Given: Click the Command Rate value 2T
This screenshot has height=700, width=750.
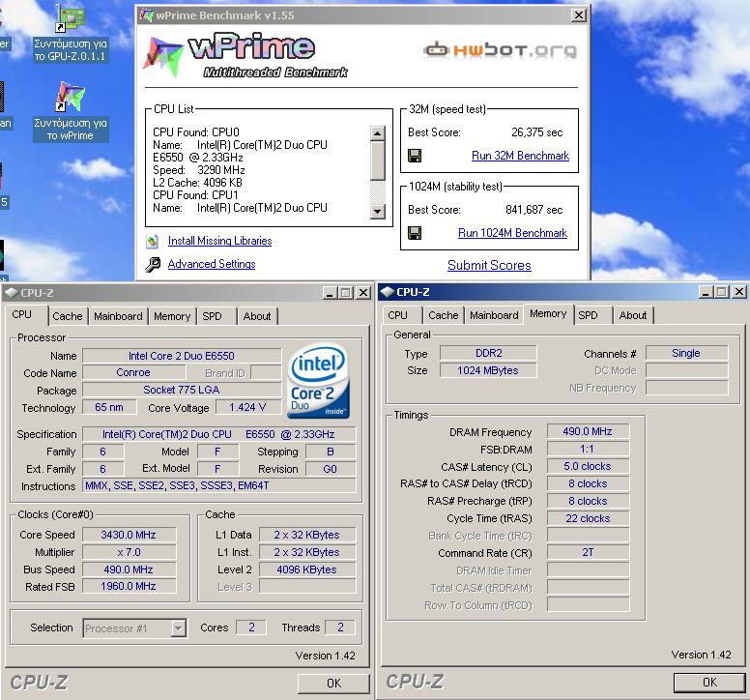Looking at the screenshot, I should click(588, 553).
